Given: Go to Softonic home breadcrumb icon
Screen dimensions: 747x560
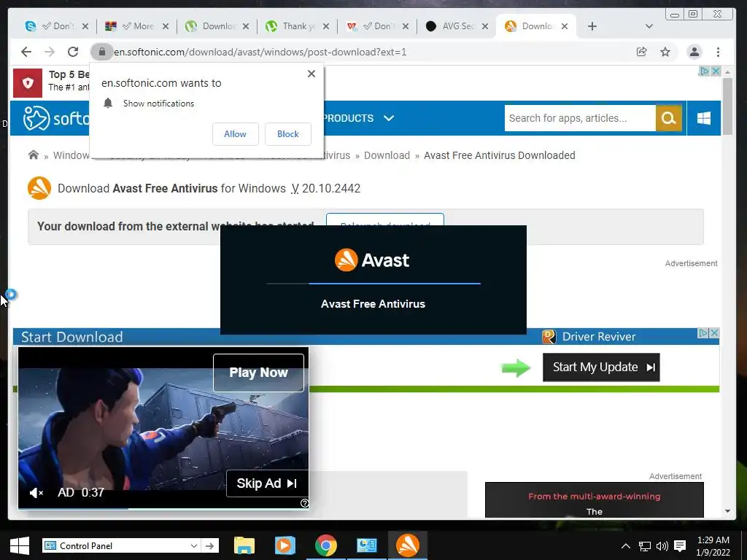Looking at the screenshot, I should (x=34, y=155).
